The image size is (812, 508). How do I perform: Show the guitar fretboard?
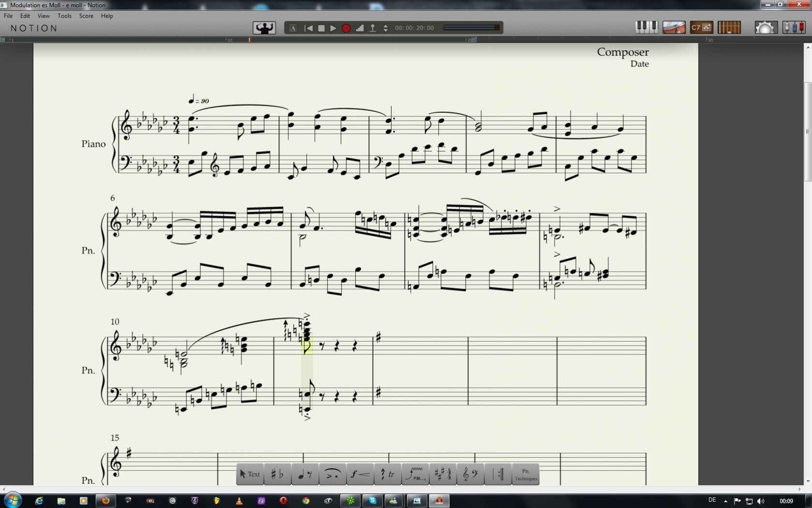click(x=729, y=28)
